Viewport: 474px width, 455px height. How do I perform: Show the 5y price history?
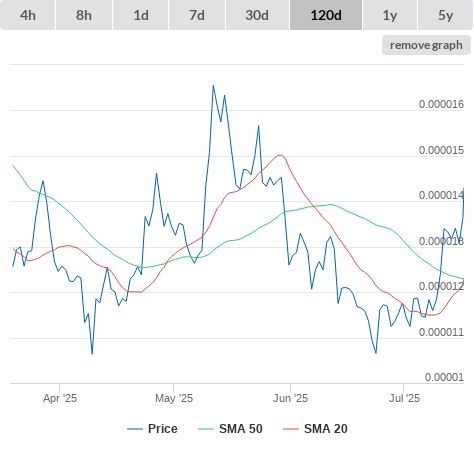[446, 15]
